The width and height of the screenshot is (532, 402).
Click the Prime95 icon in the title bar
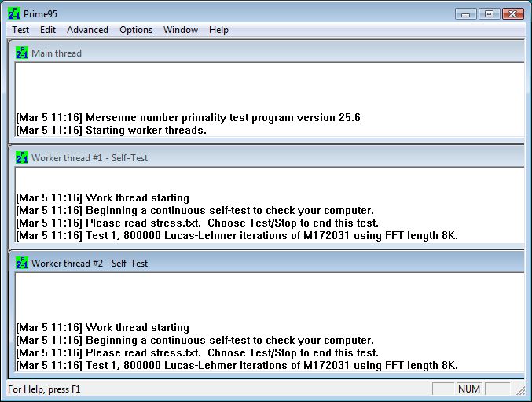(14, 13)
